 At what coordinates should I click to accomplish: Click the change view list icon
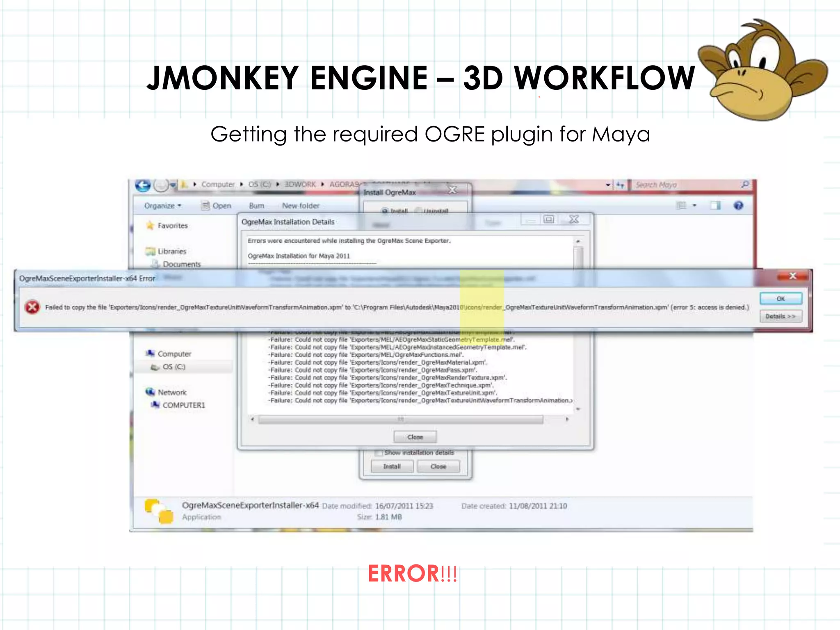[681, 205]
